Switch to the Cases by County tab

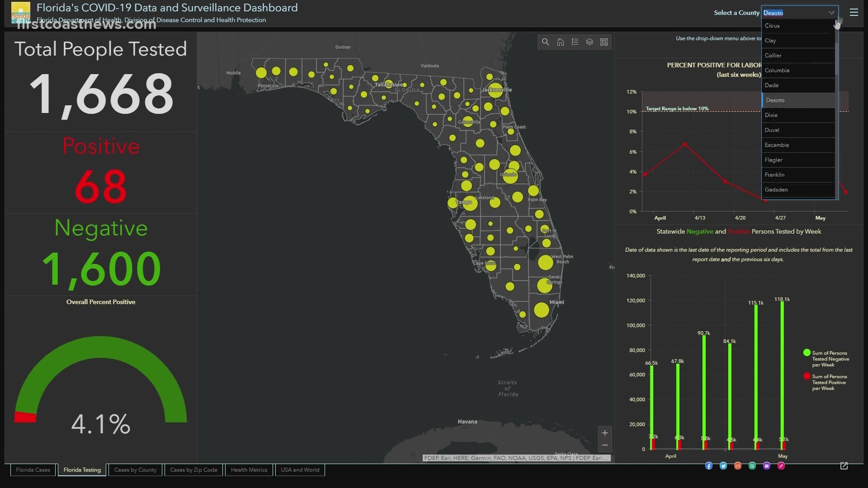click(x=135, y=470)
